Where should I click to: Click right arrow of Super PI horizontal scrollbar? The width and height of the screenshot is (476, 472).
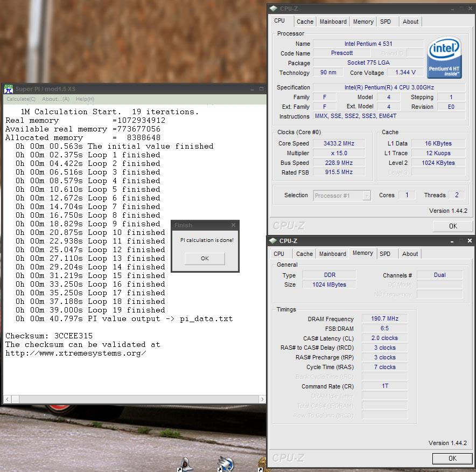(x=262, y=399)
